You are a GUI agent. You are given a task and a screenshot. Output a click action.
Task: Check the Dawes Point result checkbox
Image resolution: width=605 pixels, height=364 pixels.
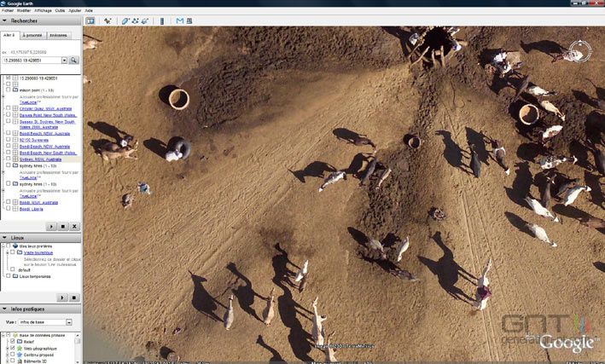click(x=9, y=115)
